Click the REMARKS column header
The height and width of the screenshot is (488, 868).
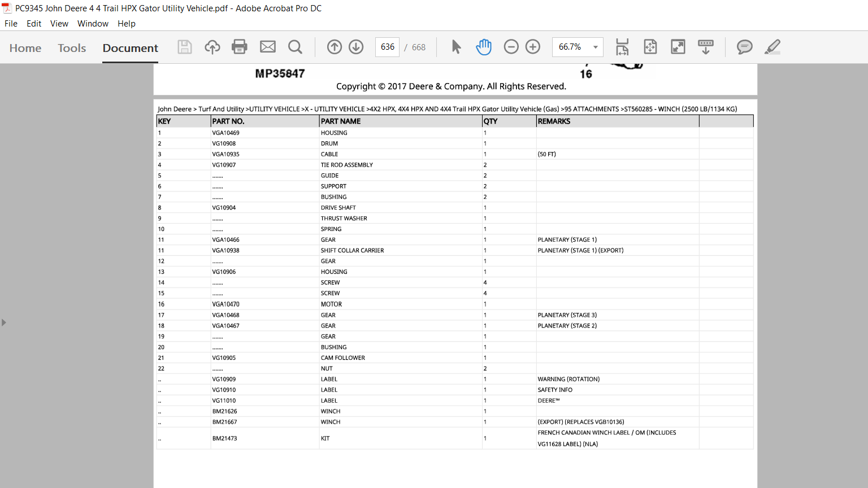[x=554, y=121]
